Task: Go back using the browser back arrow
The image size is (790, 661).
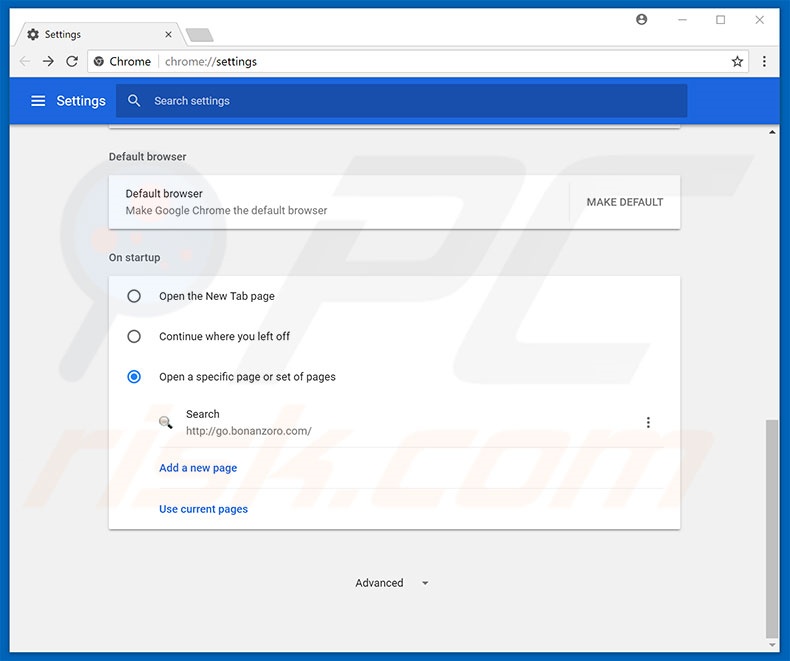Action: (x=24, y=61)
